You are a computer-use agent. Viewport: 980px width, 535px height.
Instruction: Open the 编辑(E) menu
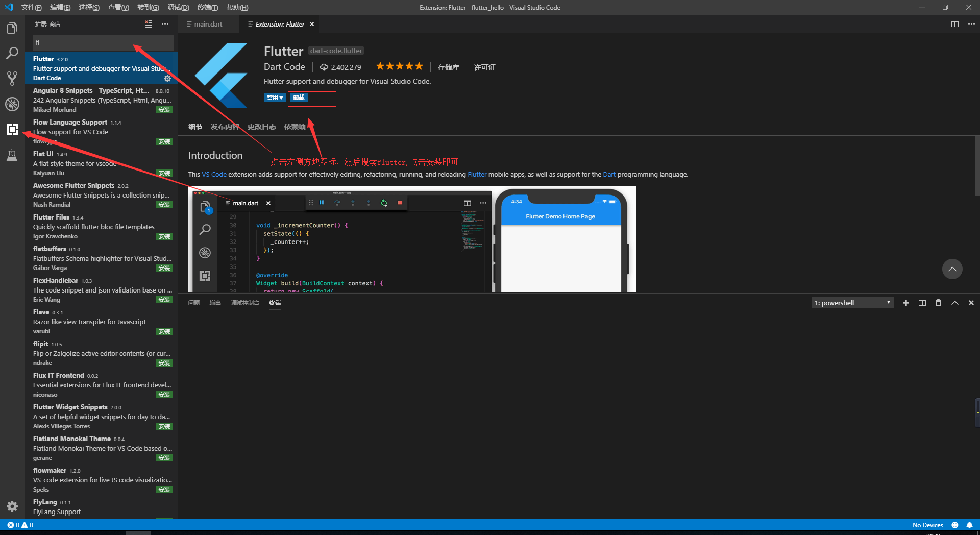tap(60, 7)
